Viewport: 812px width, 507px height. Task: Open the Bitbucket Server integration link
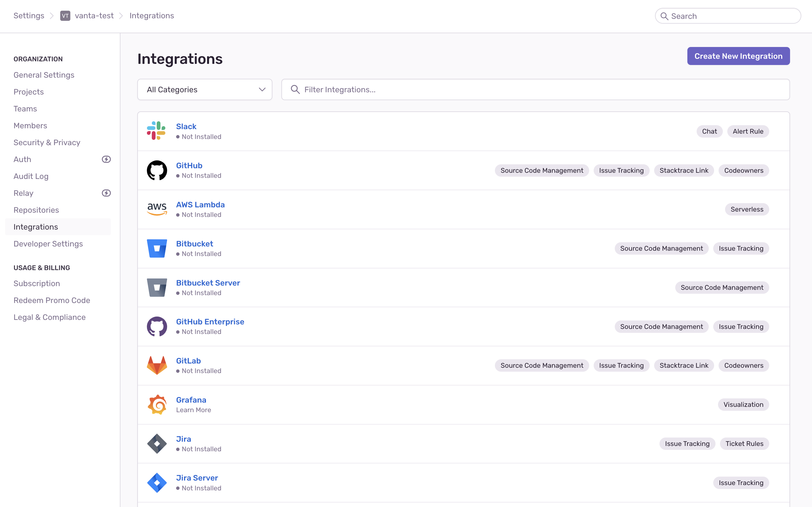(208, 283)
